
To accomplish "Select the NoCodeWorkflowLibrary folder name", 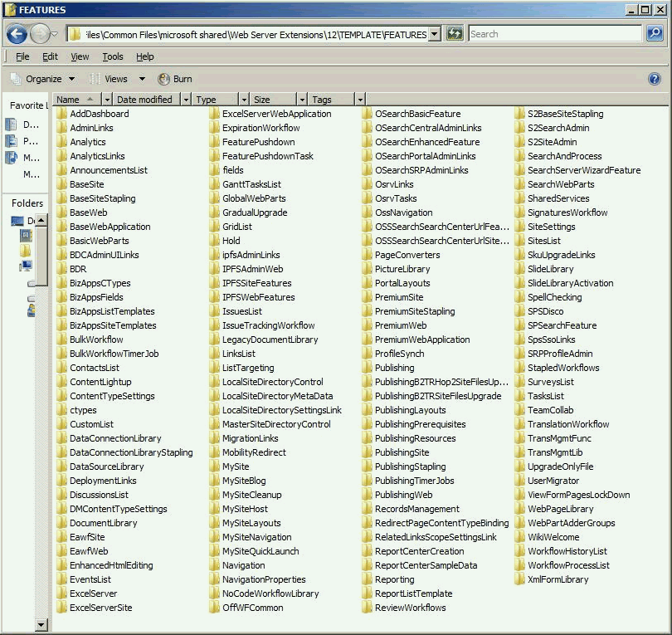I will pos(270,593).
